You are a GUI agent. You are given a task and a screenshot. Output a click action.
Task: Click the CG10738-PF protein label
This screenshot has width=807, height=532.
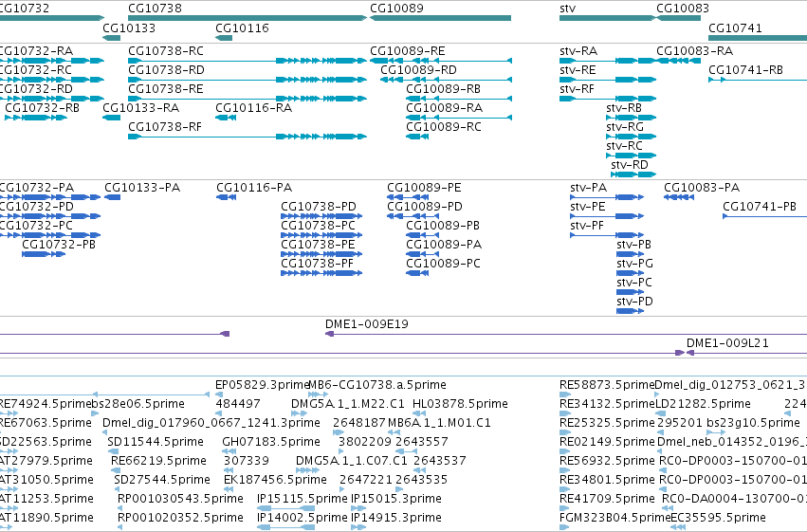point(318,264)
